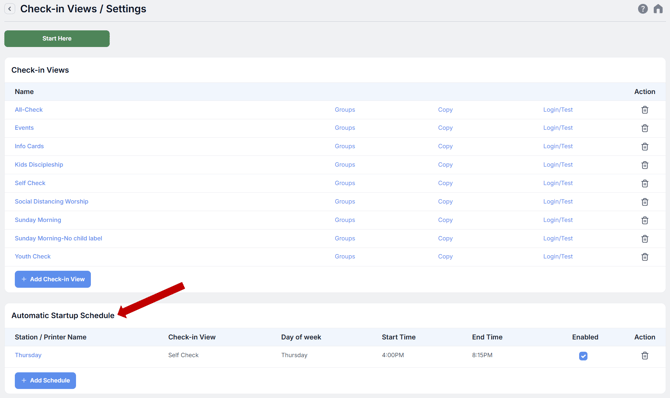Viewport: 670px width, 398px height.
Task: Click Login/Test for Self Check
Action: [x=558, y=183]
